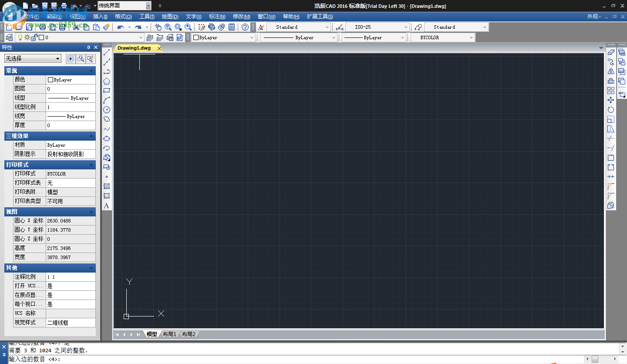Close the Drawing1.dwg tab
The width and height of the screenshot is (627, 364).
point(159,48)
